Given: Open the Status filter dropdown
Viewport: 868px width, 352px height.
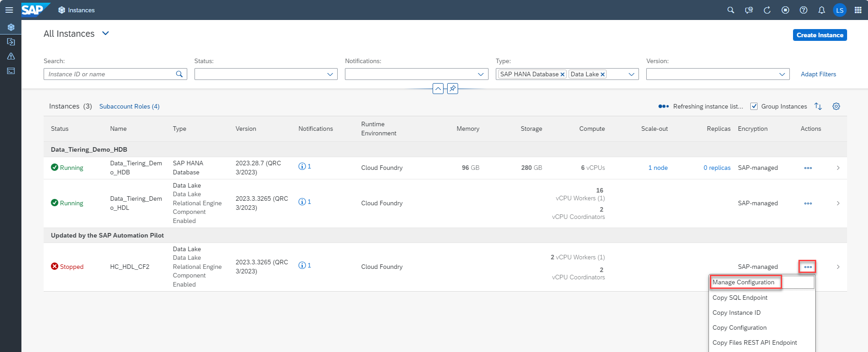Looking at the screenshot, I should coord(330,74).
